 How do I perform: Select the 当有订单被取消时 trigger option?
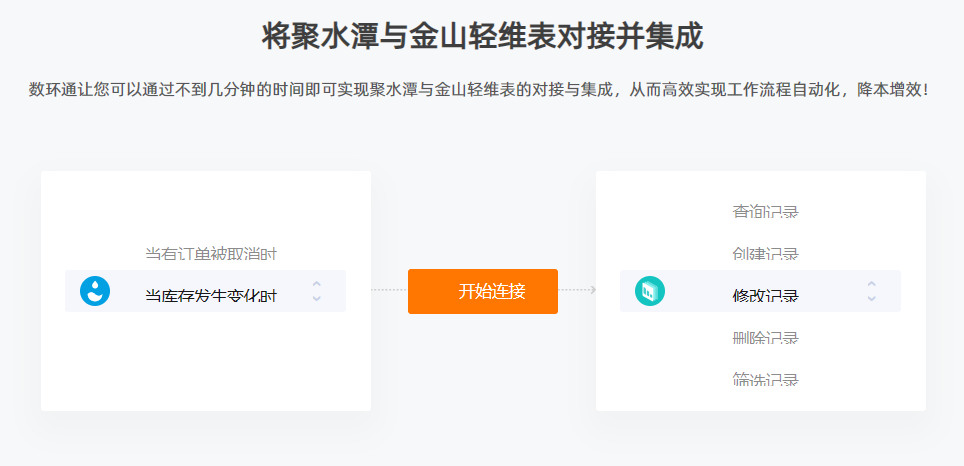211,254
